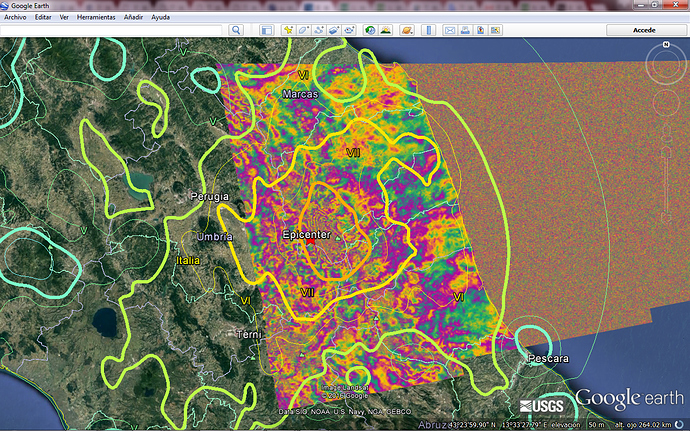Viewport: 690px width, 431px height.
Task: Click the add image overlay icon
Action: (334, 30)
